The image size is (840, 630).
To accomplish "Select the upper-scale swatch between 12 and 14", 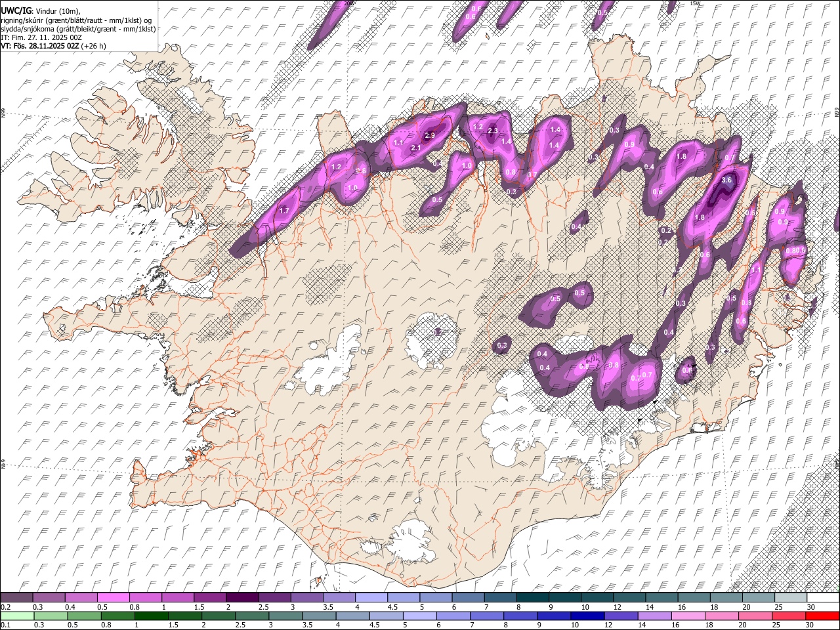I will (629, 598).
